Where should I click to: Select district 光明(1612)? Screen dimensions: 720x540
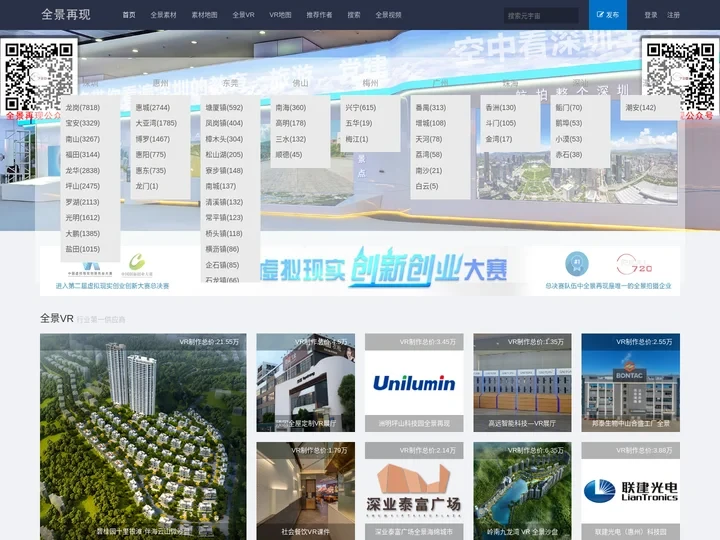pos(83,218)
